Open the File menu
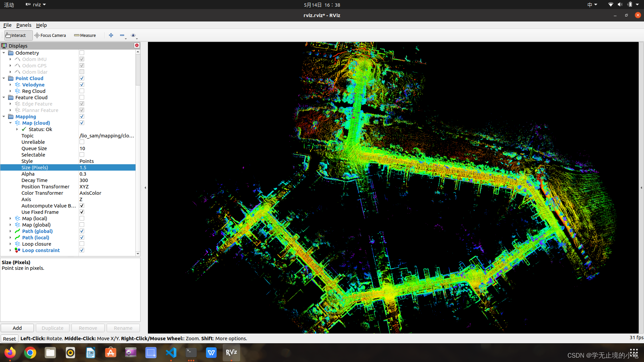 [x=7, y=25]
